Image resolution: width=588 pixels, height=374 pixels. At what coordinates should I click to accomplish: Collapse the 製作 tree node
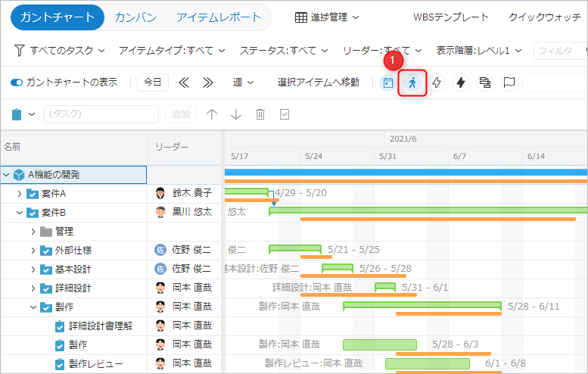coord(33,307)
